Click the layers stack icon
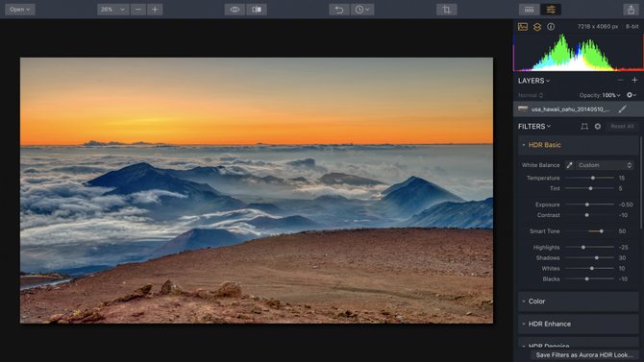 (x=536, y=27)
